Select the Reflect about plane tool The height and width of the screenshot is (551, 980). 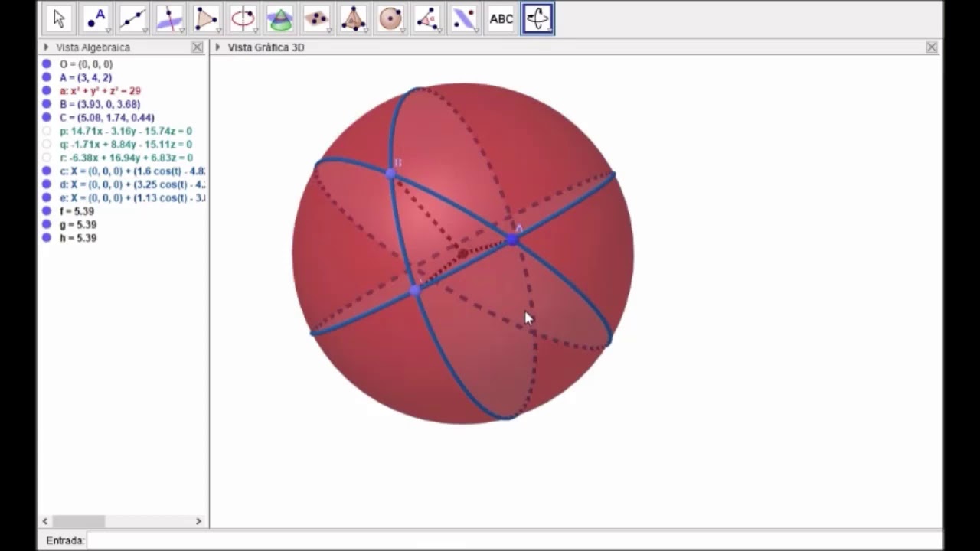[x=463, y=19]
